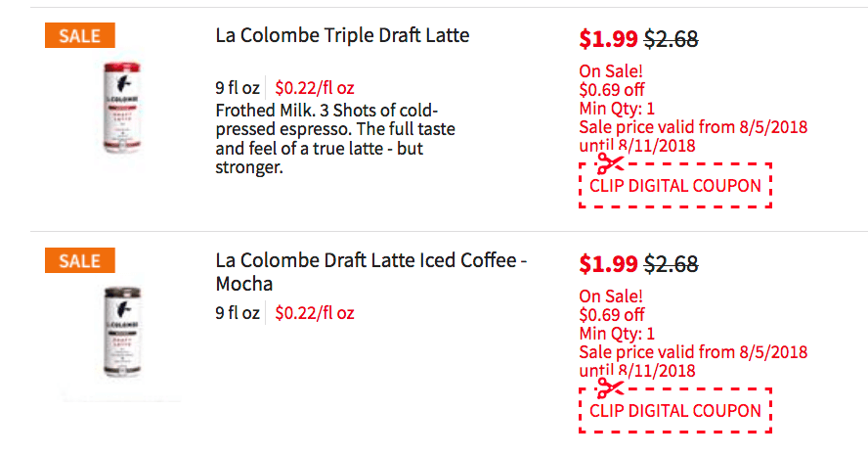The image size is (868, 456).
Task: Open La Colombe Draft Latte Iced Coffee Mocha title
Action: point(370,271)
